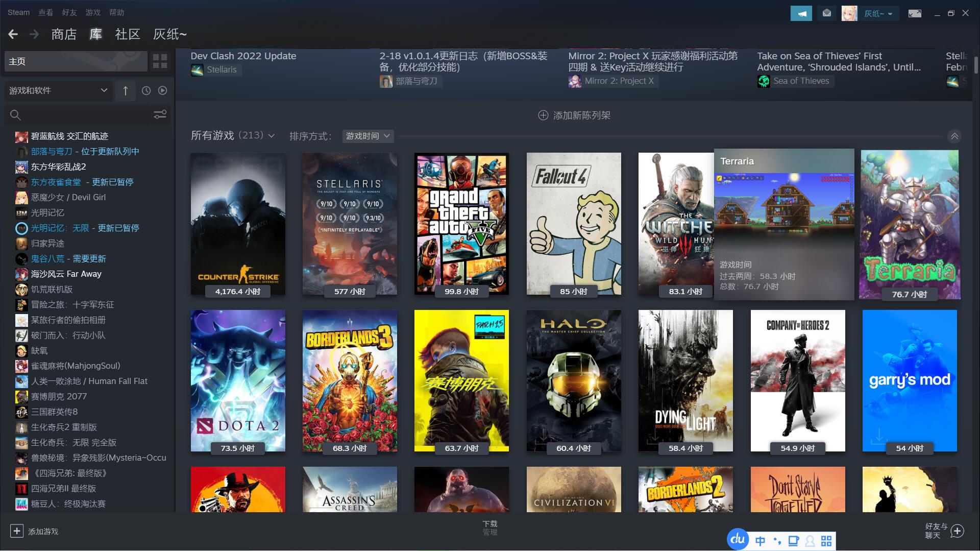Screen dimensions: 980x551
Task: Switch to Big Picture mode icon
Action: pyautogui.click(x=915, y=13)
